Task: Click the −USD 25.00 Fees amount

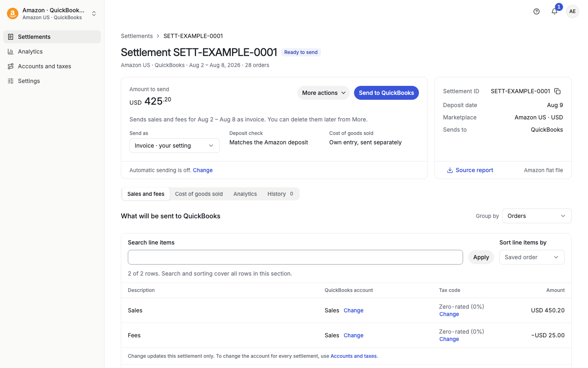Action: point(548,335)
